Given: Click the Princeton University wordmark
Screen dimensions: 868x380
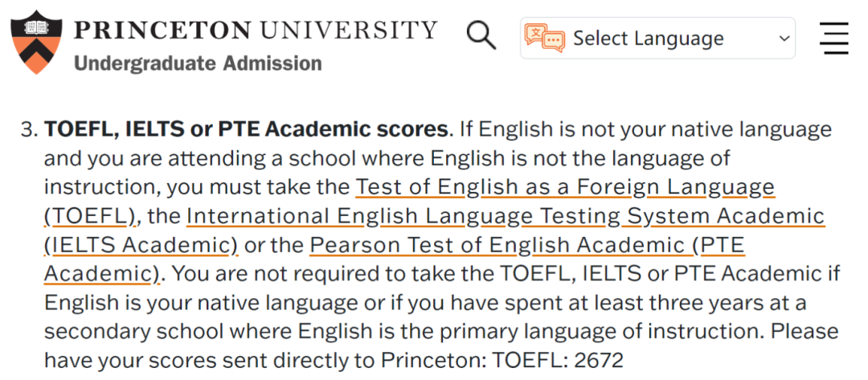Looking at the screenshot, I should 256,30.
